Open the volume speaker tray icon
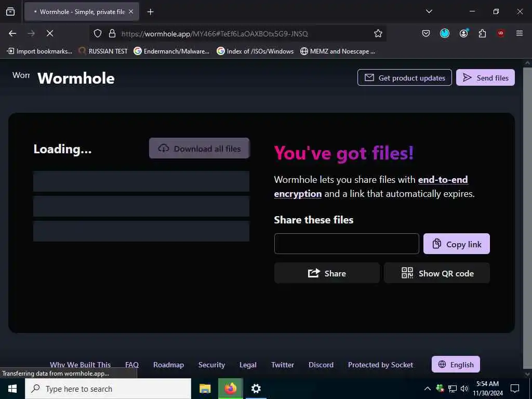This screenshot has width=532, height=399. (x=464, y=389)
